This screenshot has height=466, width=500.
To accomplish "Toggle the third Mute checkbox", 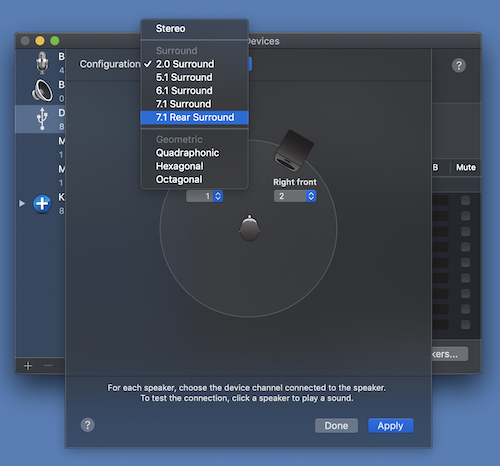I will coord(465,231).
